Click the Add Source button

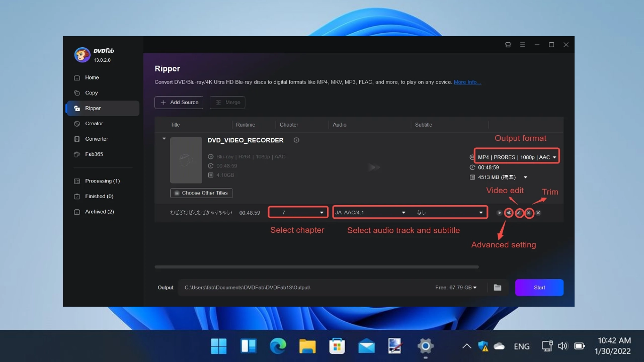click(179, 103)
